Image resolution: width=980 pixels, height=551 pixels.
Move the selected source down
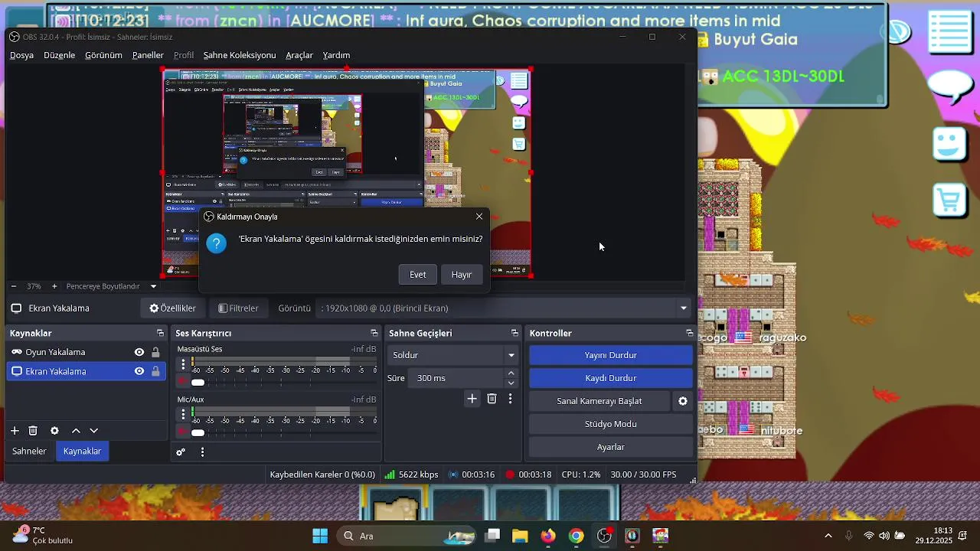pyautogui.click(x=94, y=431)
